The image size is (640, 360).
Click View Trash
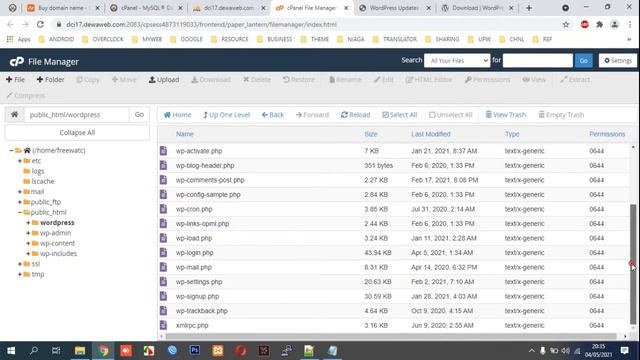(x=506, y=115)
